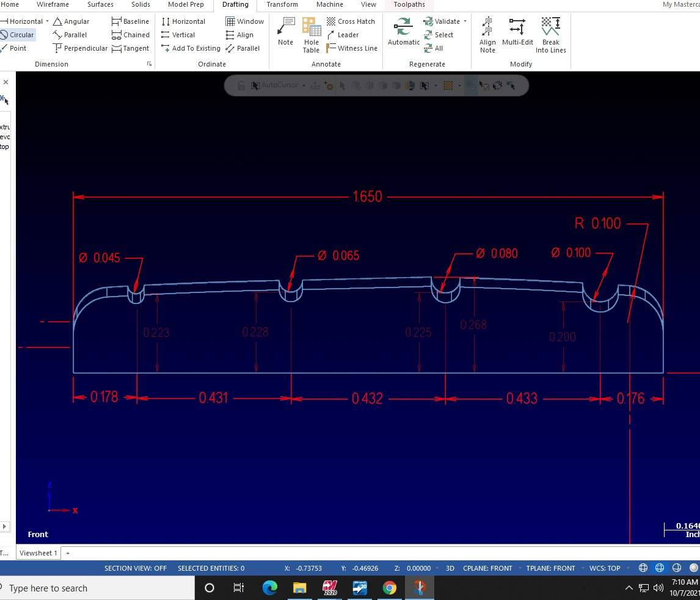
Task: Launch Microsoft Edge from taskbar
Action: point(269,588)
